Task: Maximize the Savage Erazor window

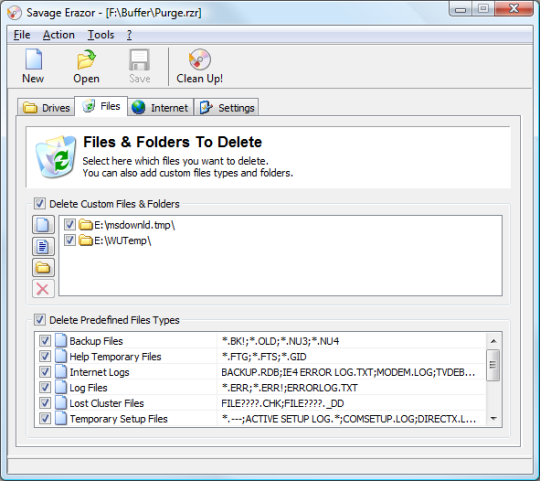Action: point(483,9)
